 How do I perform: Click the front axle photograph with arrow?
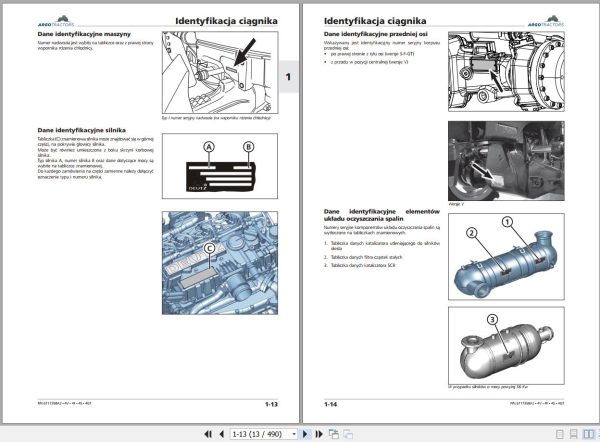coord(506,161)
